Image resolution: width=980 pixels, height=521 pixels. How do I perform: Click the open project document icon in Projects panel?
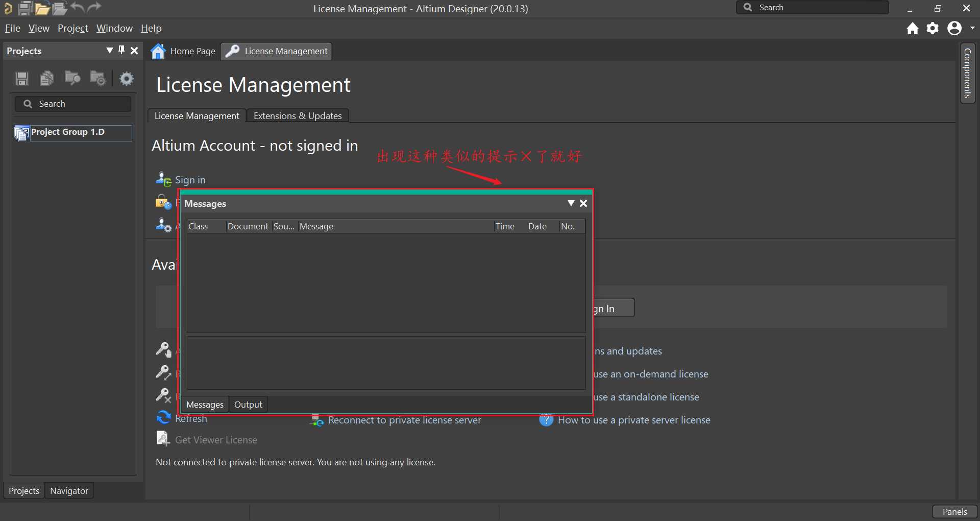pyautogui.click(x=72, y=78)
